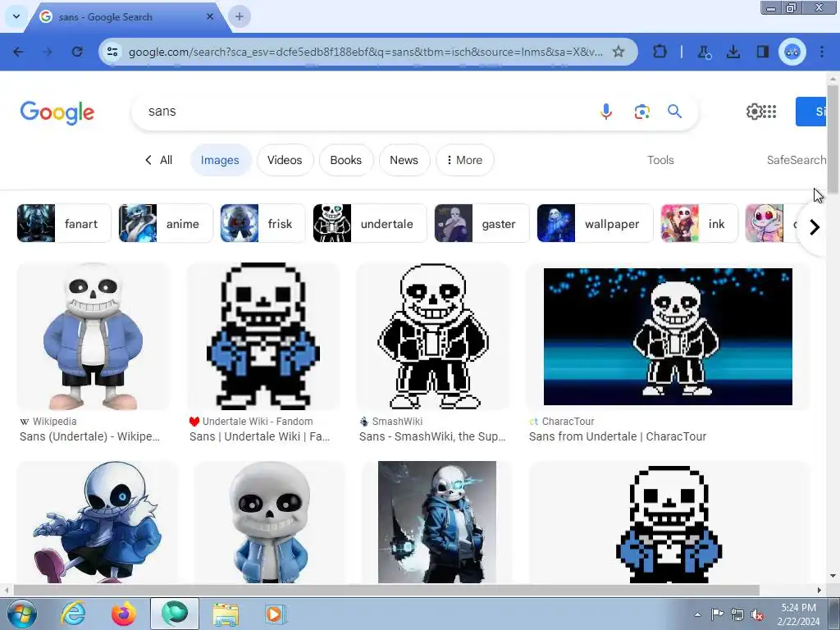The image size is (840, 630).
Task: Open the Tools filter options
Action: (x=660, y=160)
